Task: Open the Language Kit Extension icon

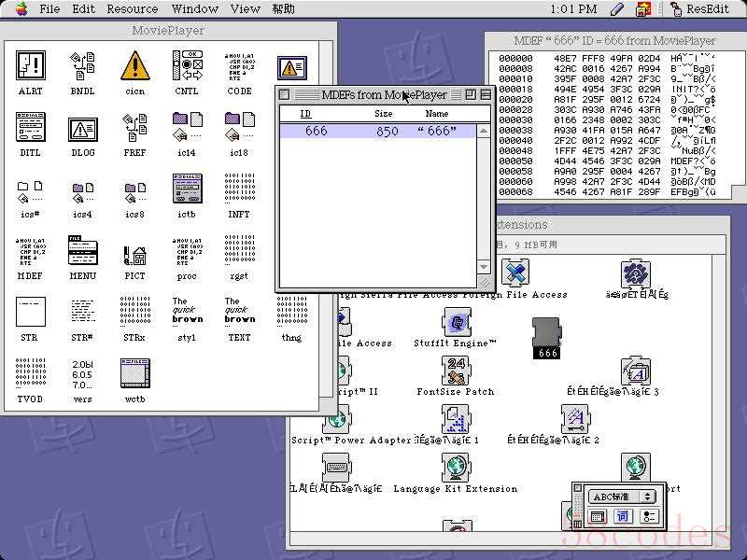Action: [456, 468]
